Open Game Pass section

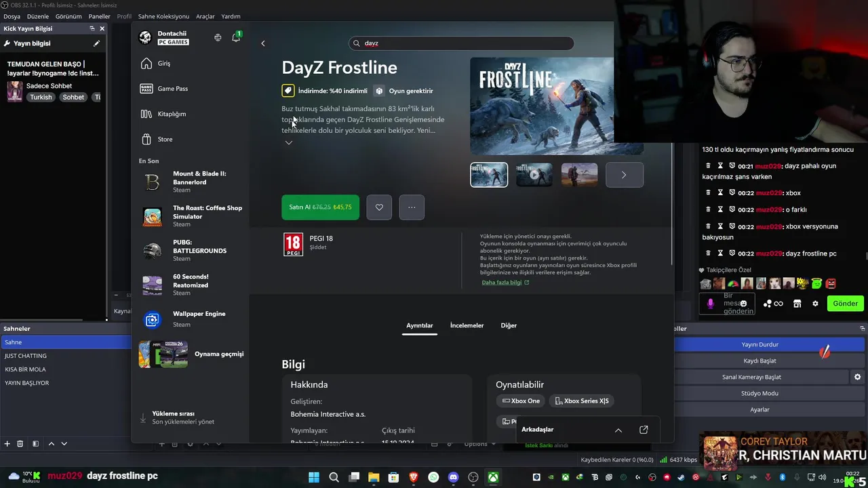click(x=190, y=89)
